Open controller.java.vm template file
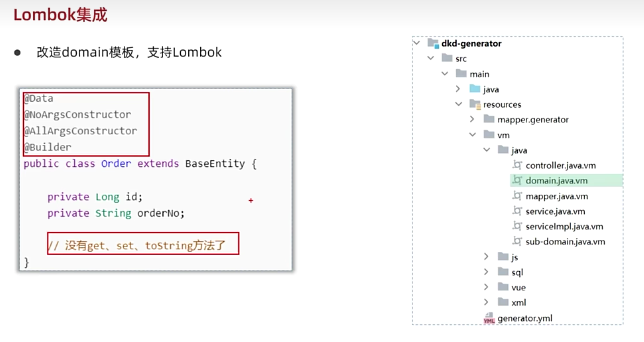 561,165
